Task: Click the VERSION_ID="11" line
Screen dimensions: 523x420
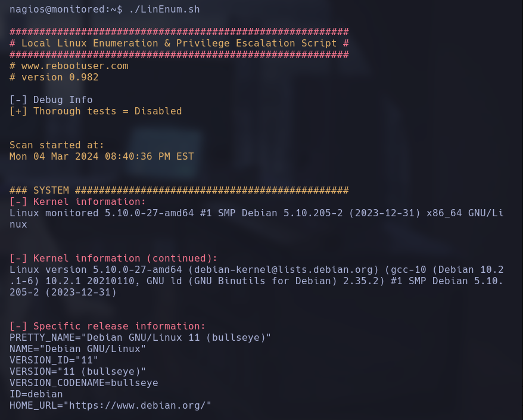Action: (54, 360)
